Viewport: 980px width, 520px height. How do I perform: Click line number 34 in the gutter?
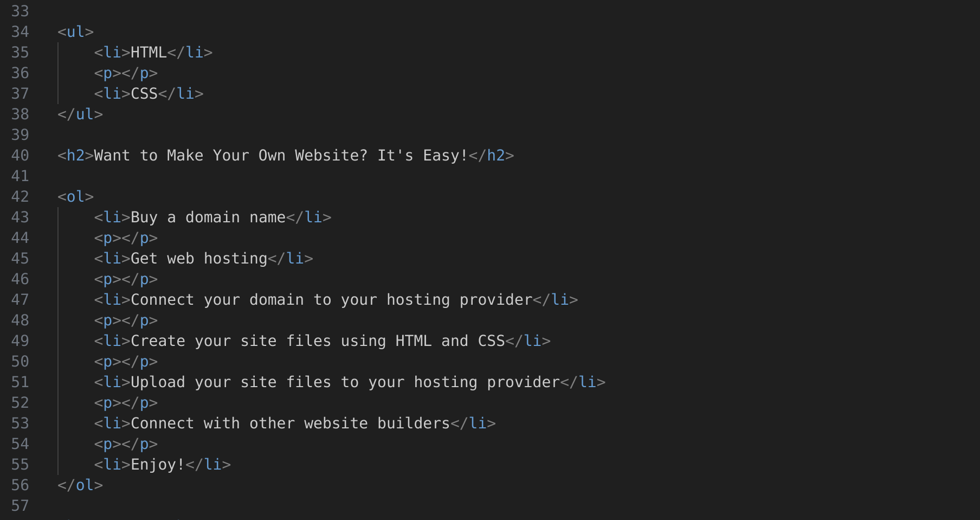pos(20,31)
